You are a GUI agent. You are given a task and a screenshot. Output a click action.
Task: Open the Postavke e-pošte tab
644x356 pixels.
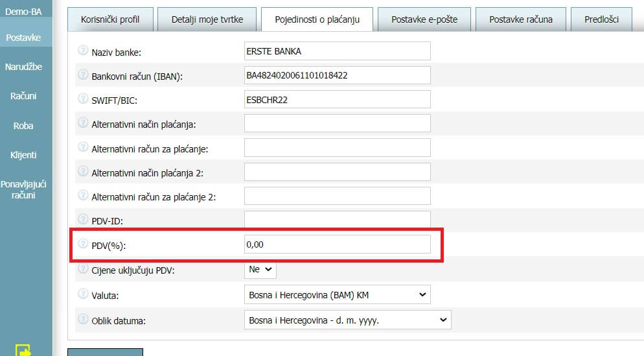(424, 19)
